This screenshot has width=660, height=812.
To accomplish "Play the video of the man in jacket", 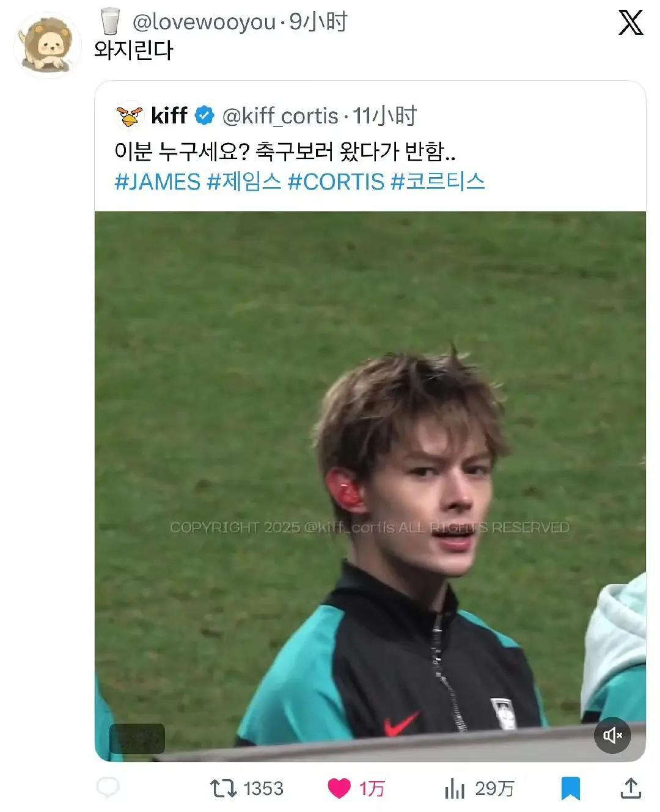I will [x=370, y=486].
